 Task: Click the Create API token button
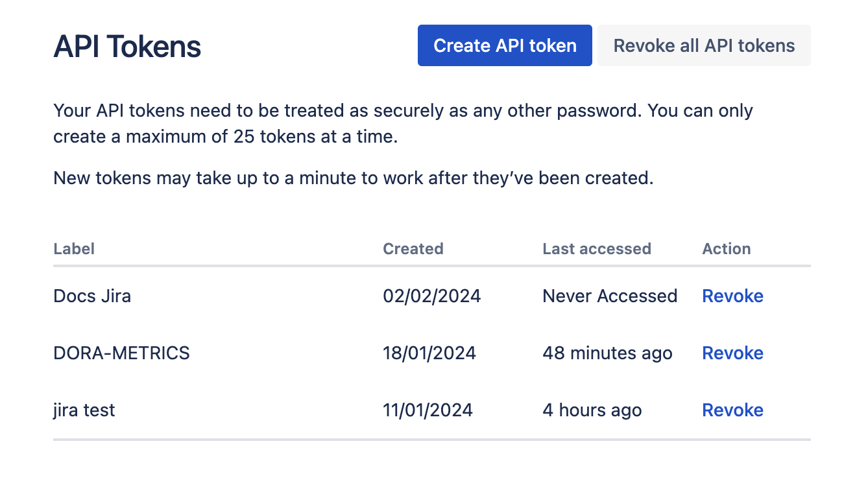pos(505,45)
